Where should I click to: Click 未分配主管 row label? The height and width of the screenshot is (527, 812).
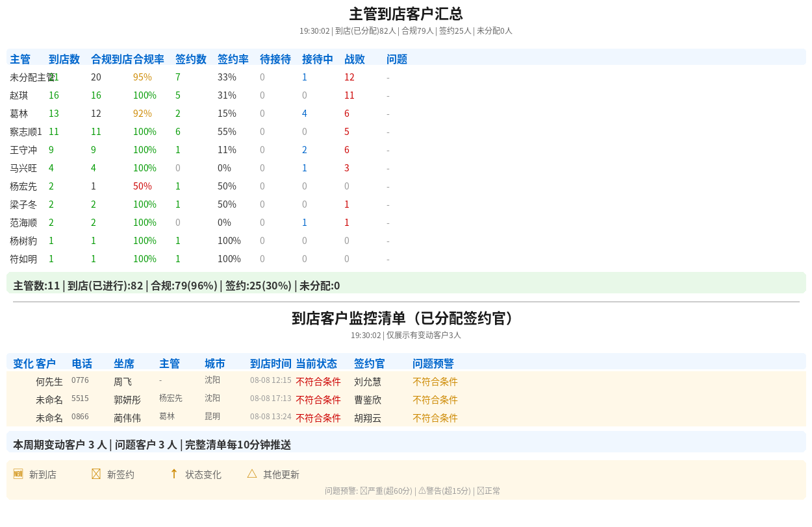(x=32, y=77)
